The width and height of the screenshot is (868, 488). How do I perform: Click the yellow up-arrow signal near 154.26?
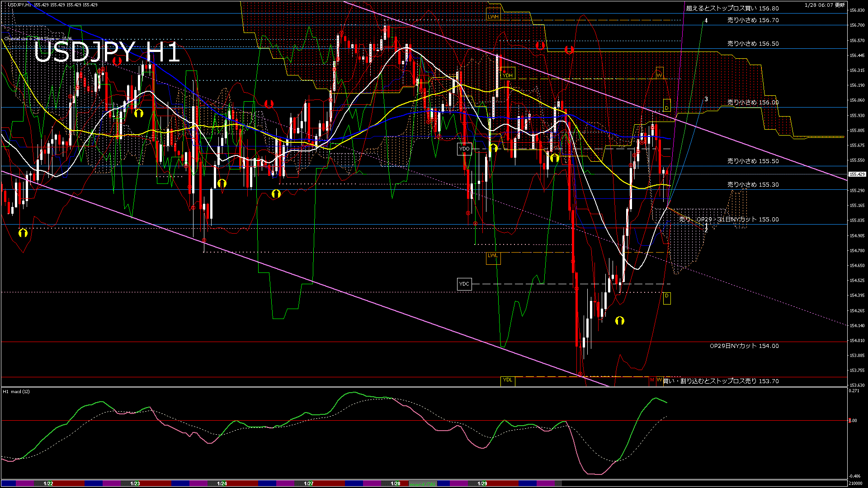click(x=619, y=320)
